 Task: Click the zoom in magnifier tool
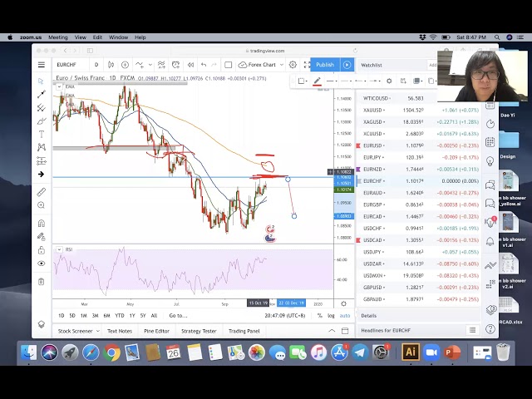click(41, 205)
